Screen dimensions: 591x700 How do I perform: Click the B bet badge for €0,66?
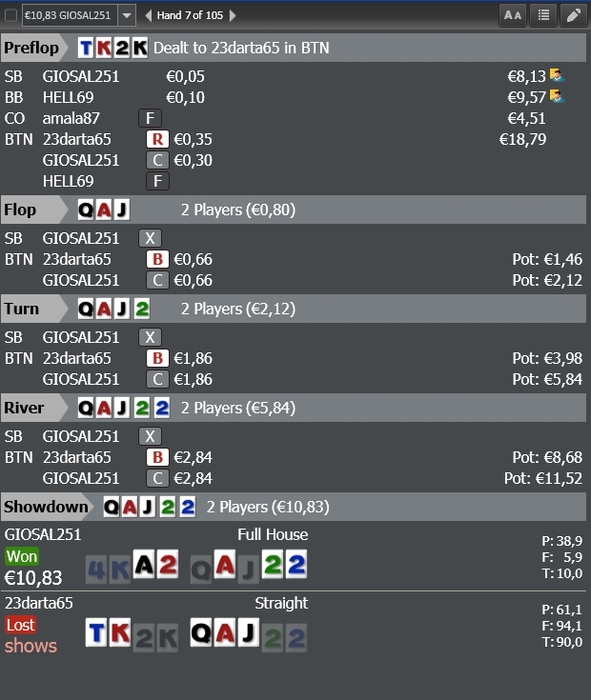tap(158, 259)
